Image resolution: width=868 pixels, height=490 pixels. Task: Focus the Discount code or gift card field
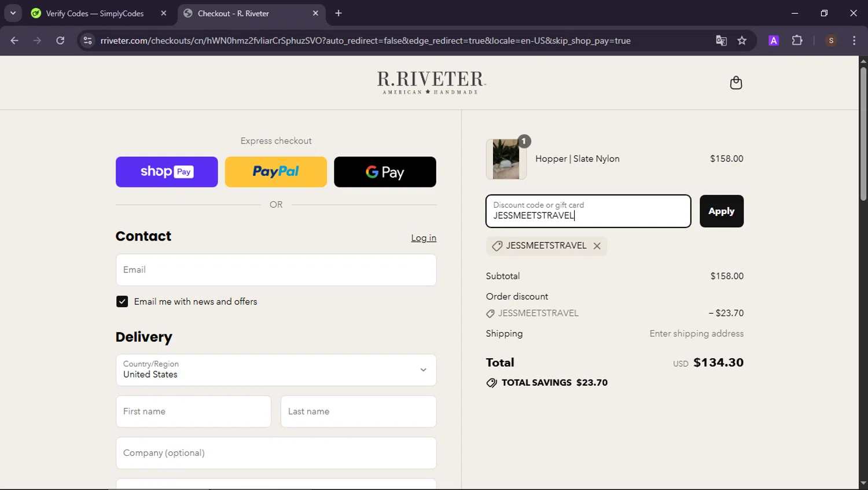tap(589, 211)
